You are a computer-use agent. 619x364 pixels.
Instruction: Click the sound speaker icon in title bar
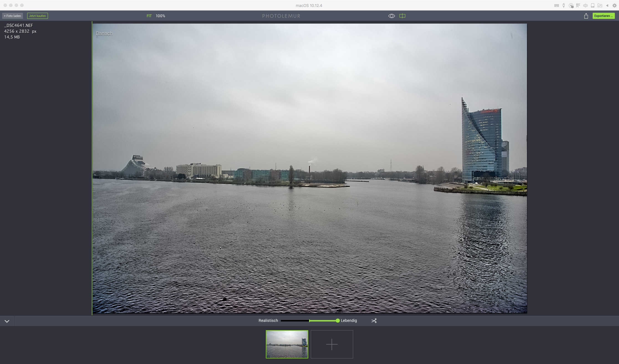click(x=585, y=6)
